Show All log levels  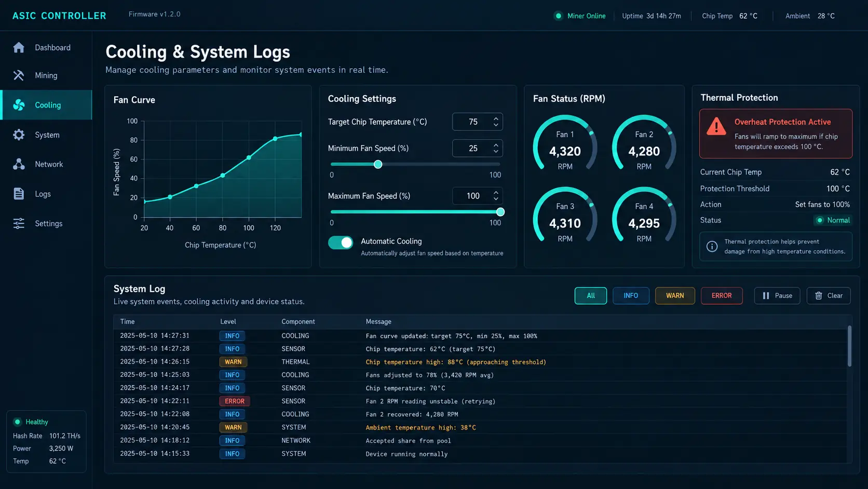pyautogui.click(x=591, y=296)
